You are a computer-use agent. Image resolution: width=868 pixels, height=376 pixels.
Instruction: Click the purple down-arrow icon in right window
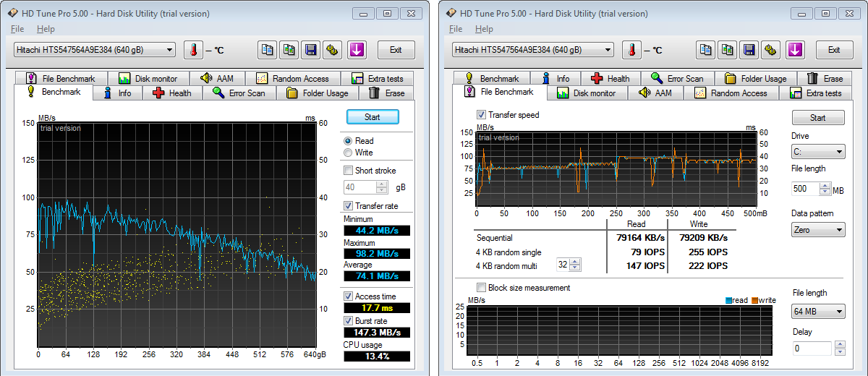[x=794, y=50]
